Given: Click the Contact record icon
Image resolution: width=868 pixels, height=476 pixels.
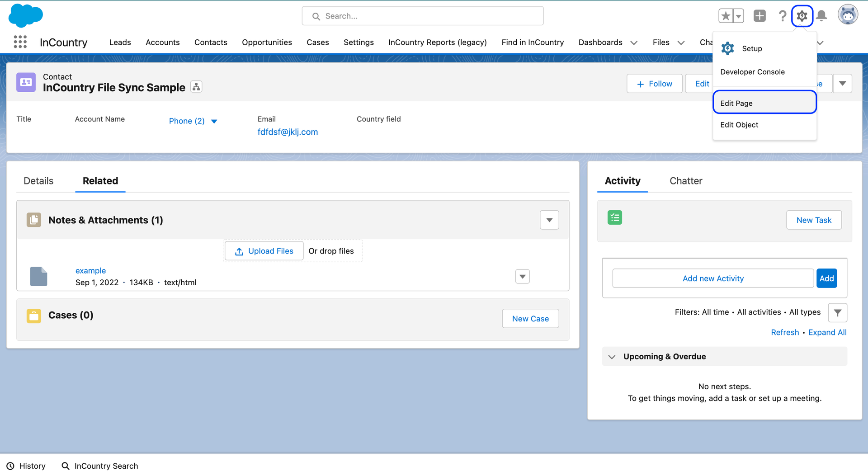Looking at the screenshot, I should pyautogui.click(x=26, y=82).
